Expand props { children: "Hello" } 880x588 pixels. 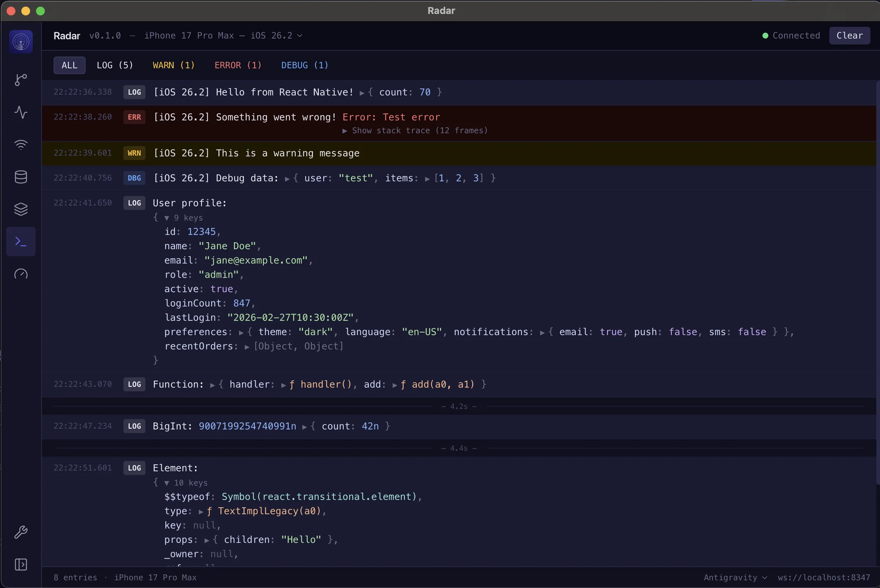pyautogui.click(x=207, y=540)
